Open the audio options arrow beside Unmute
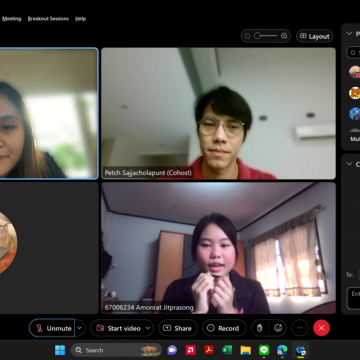The height and width of the screenshot is (360, 360). (x=80, y=328)
